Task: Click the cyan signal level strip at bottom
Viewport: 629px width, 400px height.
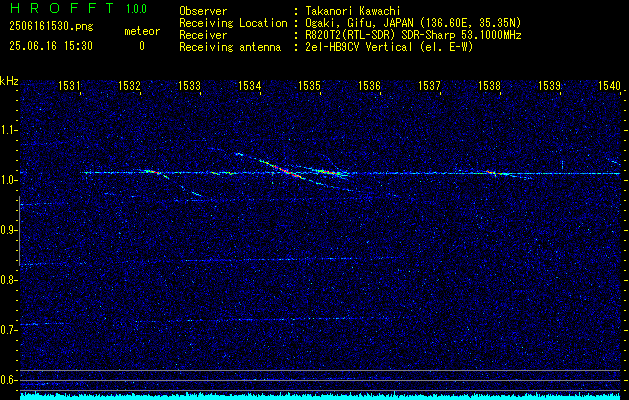Action: pos(320,397)
